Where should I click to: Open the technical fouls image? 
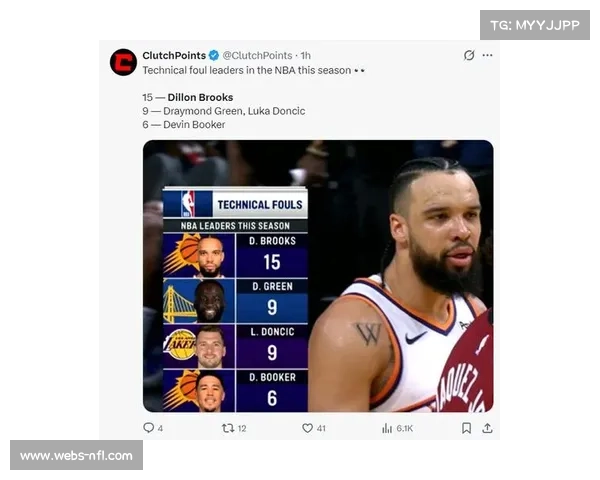(x=318, y=276)
